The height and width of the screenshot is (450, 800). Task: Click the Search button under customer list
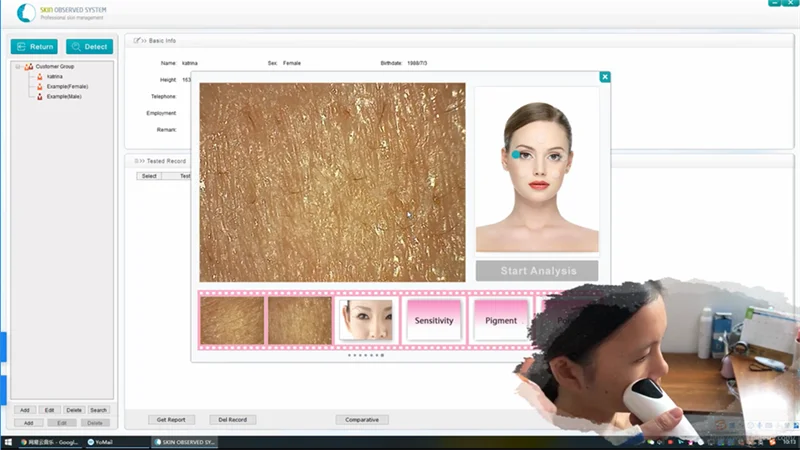coord(98,410)
